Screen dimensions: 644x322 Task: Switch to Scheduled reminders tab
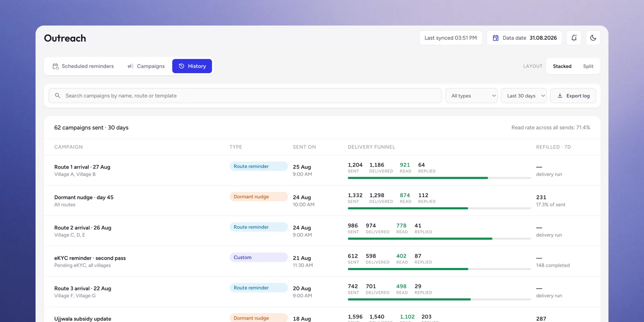click(x=83, y=66)
